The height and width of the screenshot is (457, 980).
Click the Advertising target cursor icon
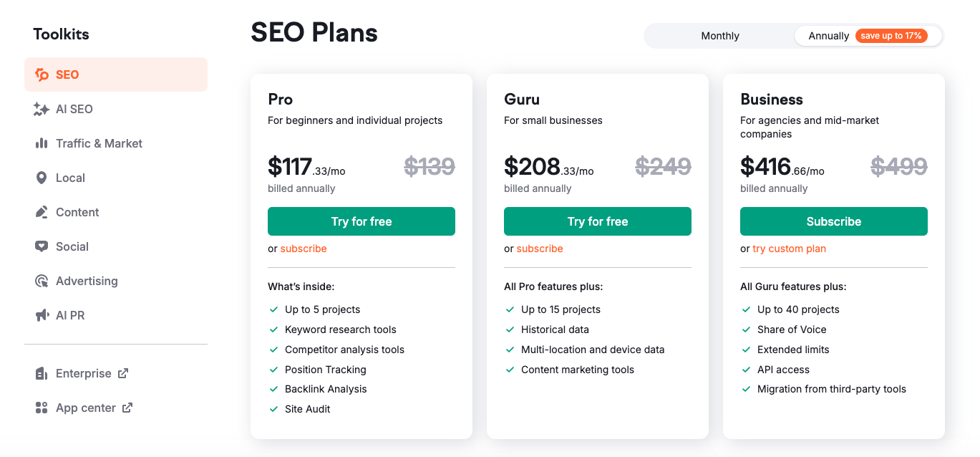(x=42, y=281)
